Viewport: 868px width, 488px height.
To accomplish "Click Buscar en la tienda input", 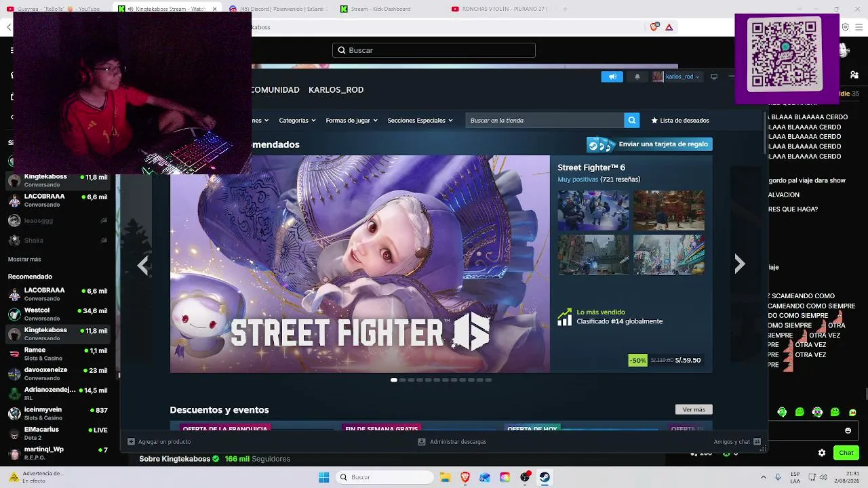I will (545, 121).
